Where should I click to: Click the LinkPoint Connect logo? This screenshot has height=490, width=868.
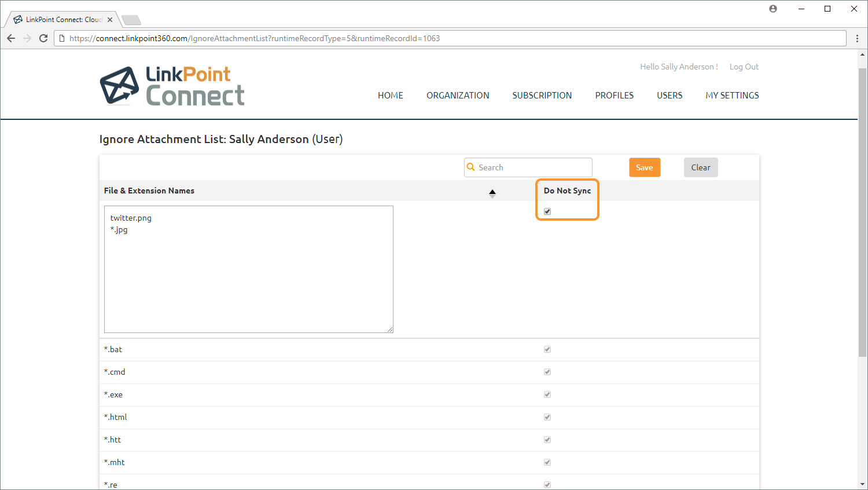point(172,86)
